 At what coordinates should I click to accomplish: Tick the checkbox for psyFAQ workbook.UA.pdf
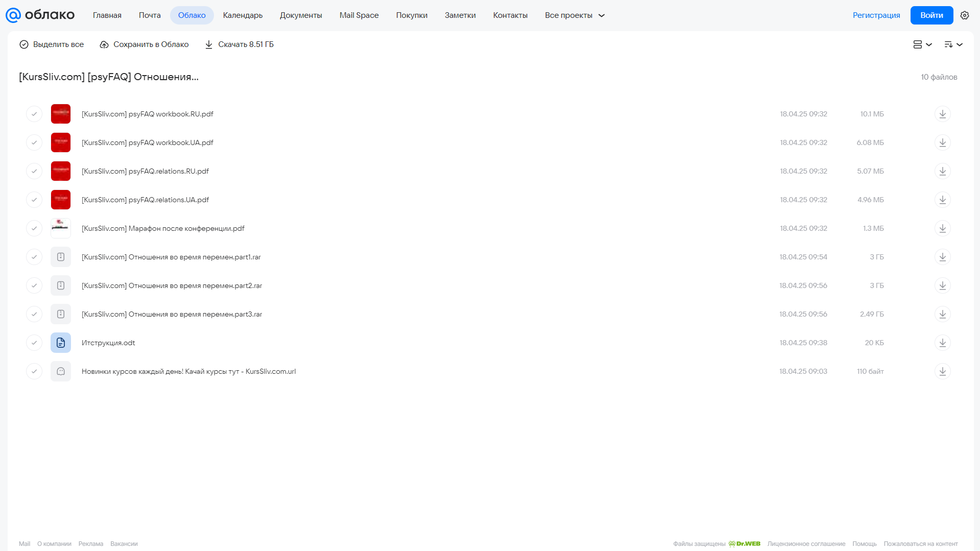[x=34, y=142]
